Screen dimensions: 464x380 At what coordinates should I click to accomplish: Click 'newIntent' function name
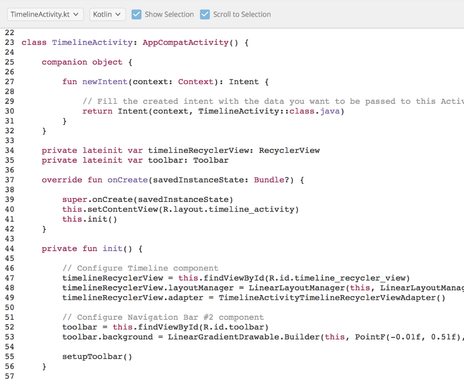[x=105, y=82]
